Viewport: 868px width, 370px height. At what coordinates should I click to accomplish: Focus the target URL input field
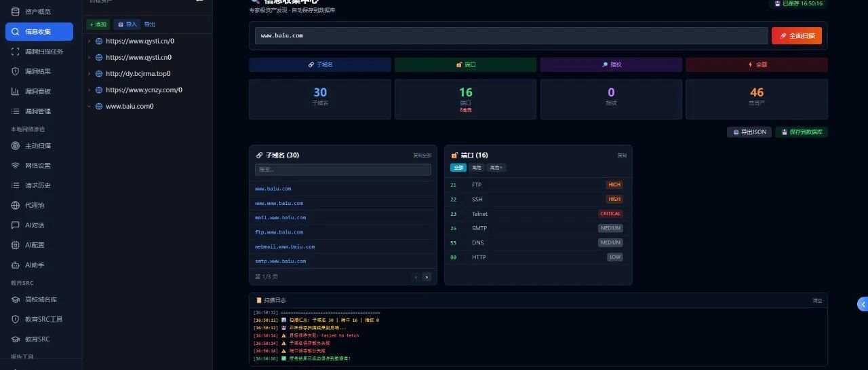coord(512,35)
